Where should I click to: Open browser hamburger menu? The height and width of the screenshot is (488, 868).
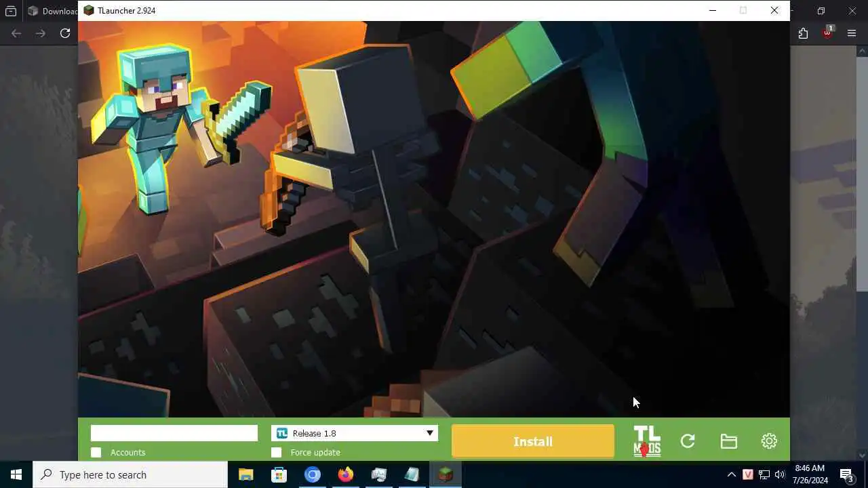pyautogui.click(x=852, y=33)
